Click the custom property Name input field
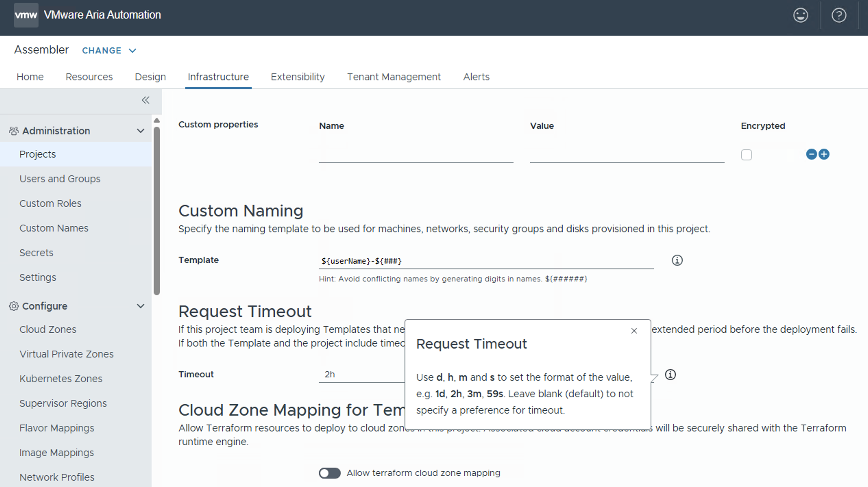The width and height of the screenshot is (868, 487). point(416,154)
